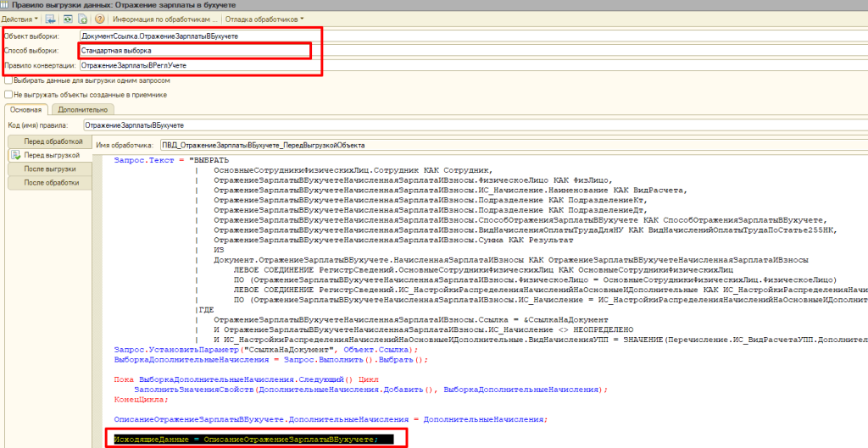Image resolution: width=868 pixels, height=448 pixels.
Task: Click the green arrows toolbar icon
Action: point(67,18)
